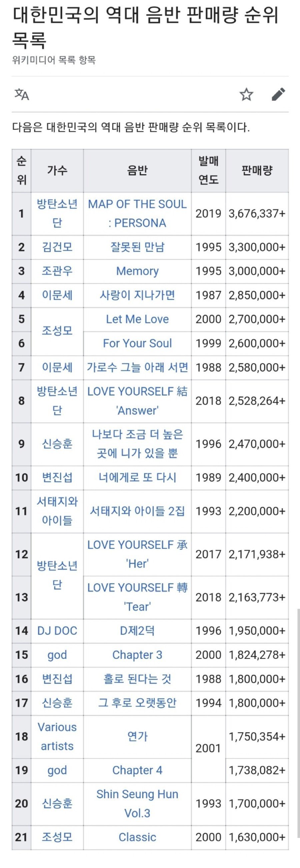The width and height of the screenshot is (300, 868).
Task: Click LOVE YOURSELF 結 'Answer' link
Action: click(137, 401)
